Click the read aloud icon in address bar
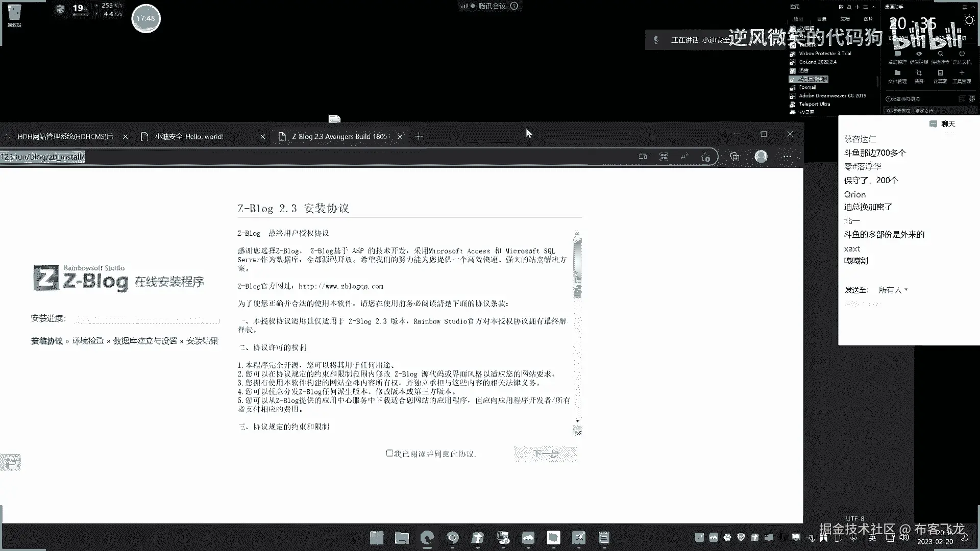Image resolution: width=980 pixels, height=551 pixels. (684, 157)
